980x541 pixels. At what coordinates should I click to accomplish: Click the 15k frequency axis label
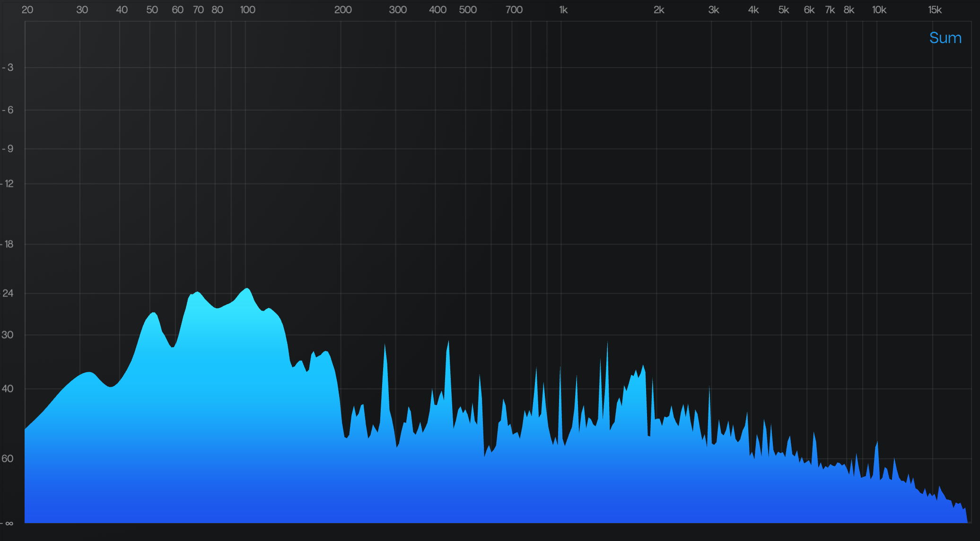click(x=935, y=10)
